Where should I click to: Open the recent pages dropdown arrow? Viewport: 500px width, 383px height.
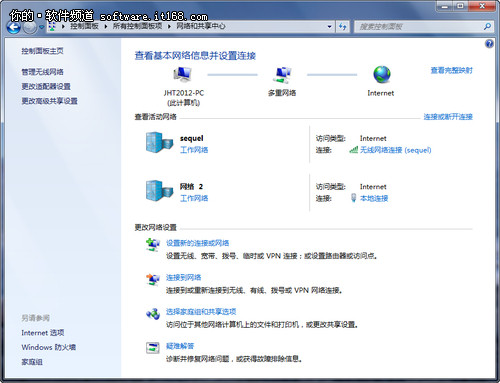click(x=41, y=27)
